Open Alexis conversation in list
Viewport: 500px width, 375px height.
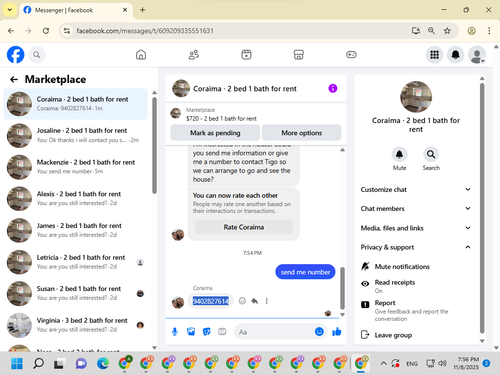click(76, 198)
